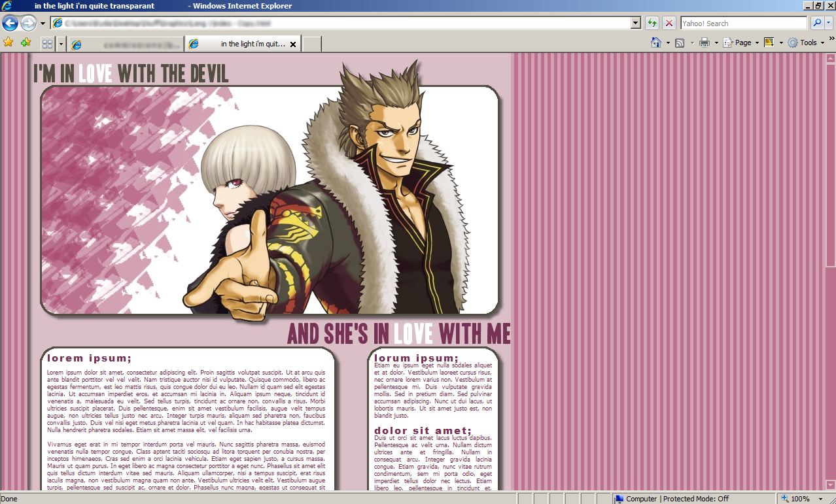Open the Tools menu

click(x=806, y=42)
